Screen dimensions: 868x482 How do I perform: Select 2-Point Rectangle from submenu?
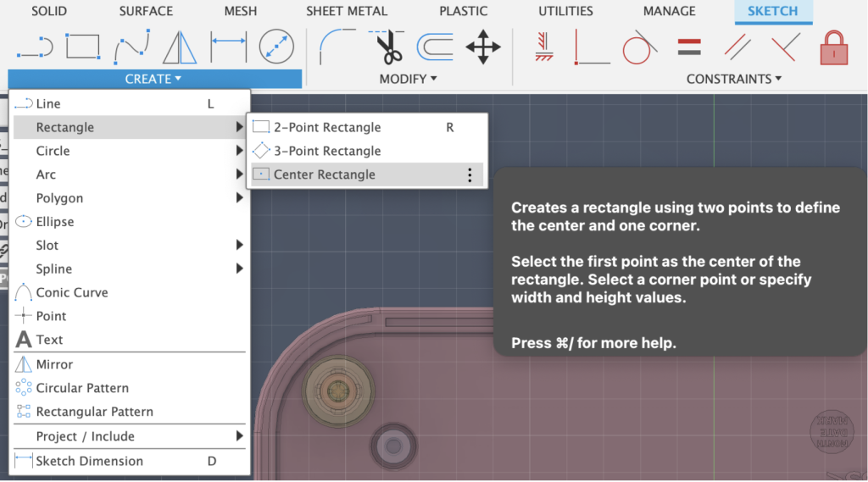(x=368, y=127)
